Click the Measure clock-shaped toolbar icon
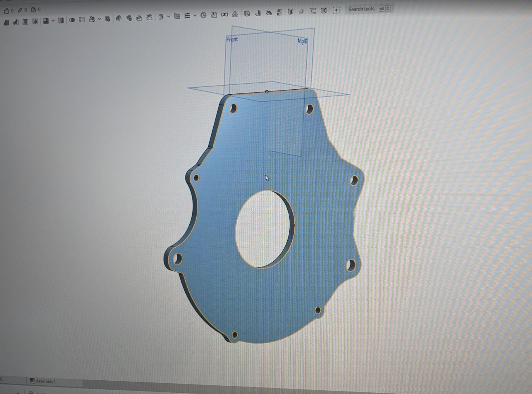Image resolution: width=532 pixels, height=394 pixels. click(x=203, y=15)
